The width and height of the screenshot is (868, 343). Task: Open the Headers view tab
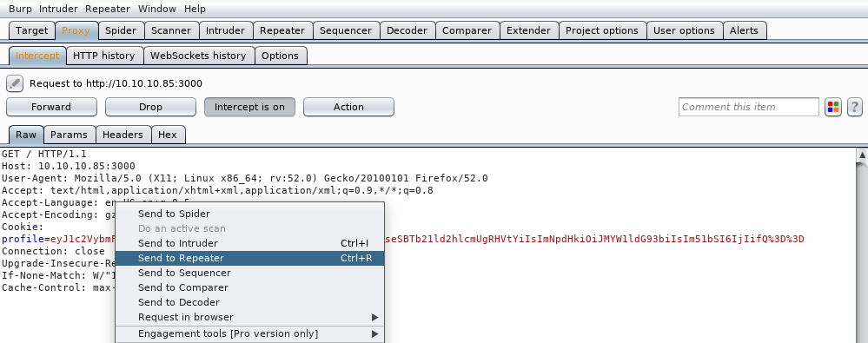tap(123, 135)
